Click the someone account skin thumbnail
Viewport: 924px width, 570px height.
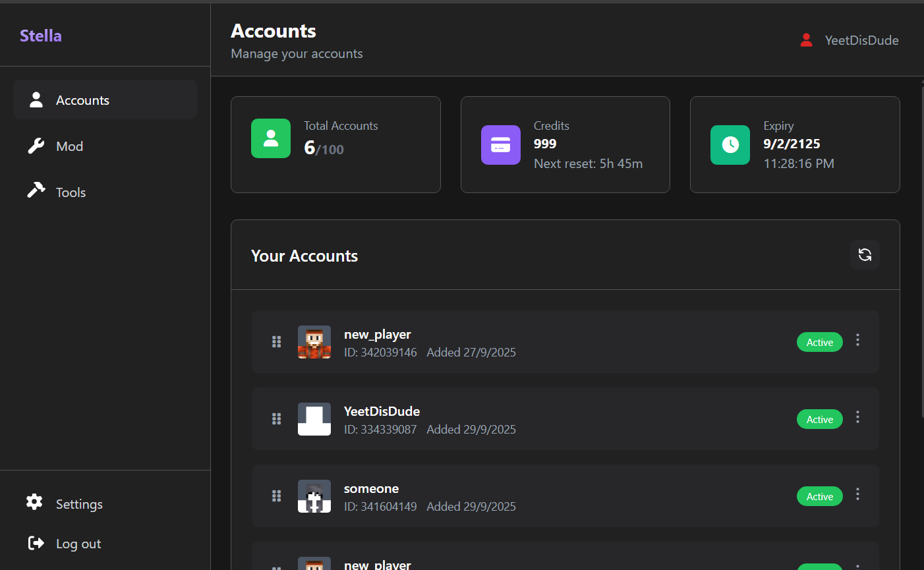(314, 496)
